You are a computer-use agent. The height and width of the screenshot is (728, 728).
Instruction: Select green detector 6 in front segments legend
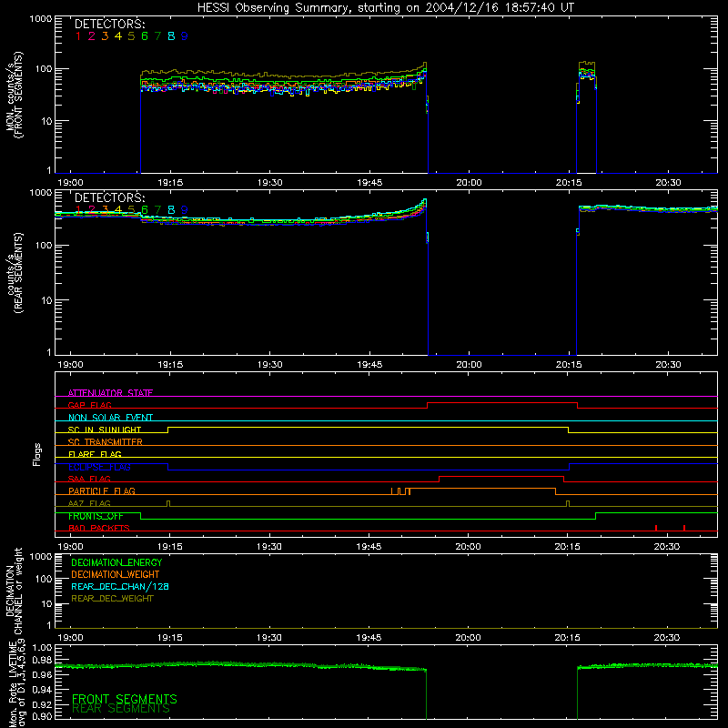click(145, 36)
